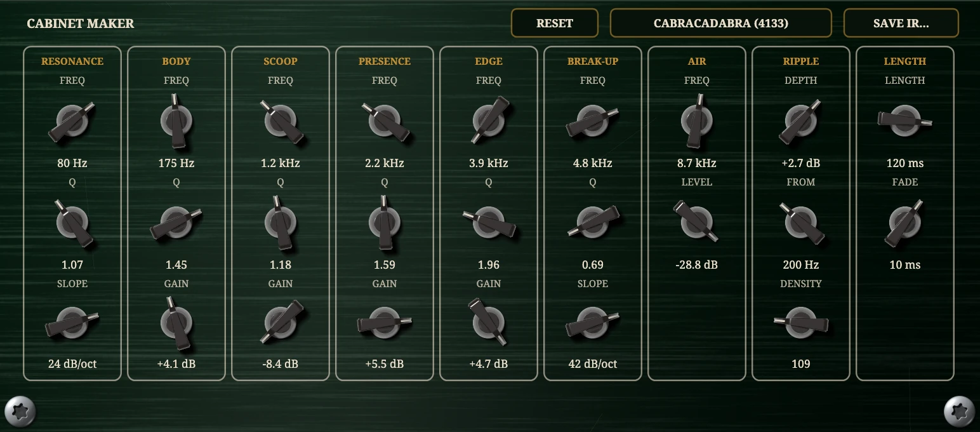Click the Break-Up SLOPE knob
This screenshot has width=980, height=432.
tap(592, 323)
